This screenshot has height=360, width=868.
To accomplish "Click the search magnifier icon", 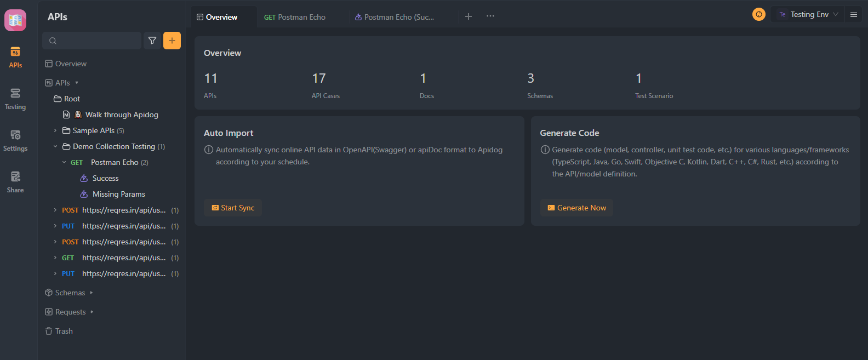I will click(53, 41).
